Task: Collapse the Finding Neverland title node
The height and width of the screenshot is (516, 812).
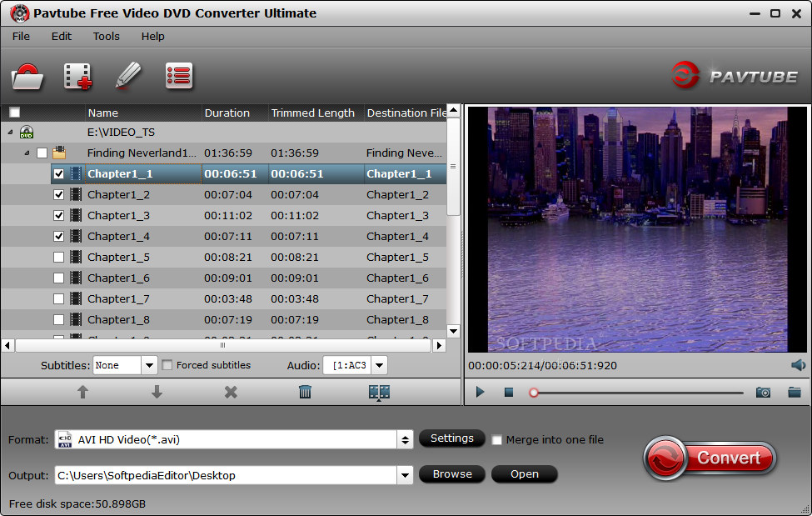Action: (27, 153)
